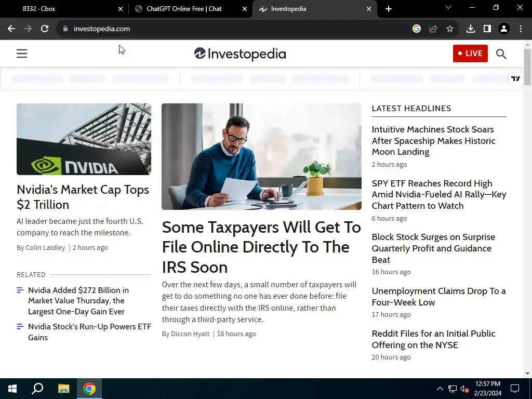Select the Investopedia tab
This screenshot has width=532, height=399.
point(314,9)
